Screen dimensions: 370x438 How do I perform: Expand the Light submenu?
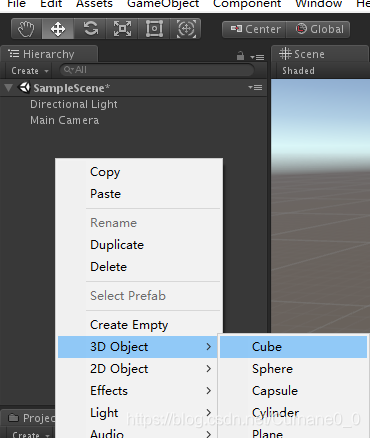click(138, 413)
